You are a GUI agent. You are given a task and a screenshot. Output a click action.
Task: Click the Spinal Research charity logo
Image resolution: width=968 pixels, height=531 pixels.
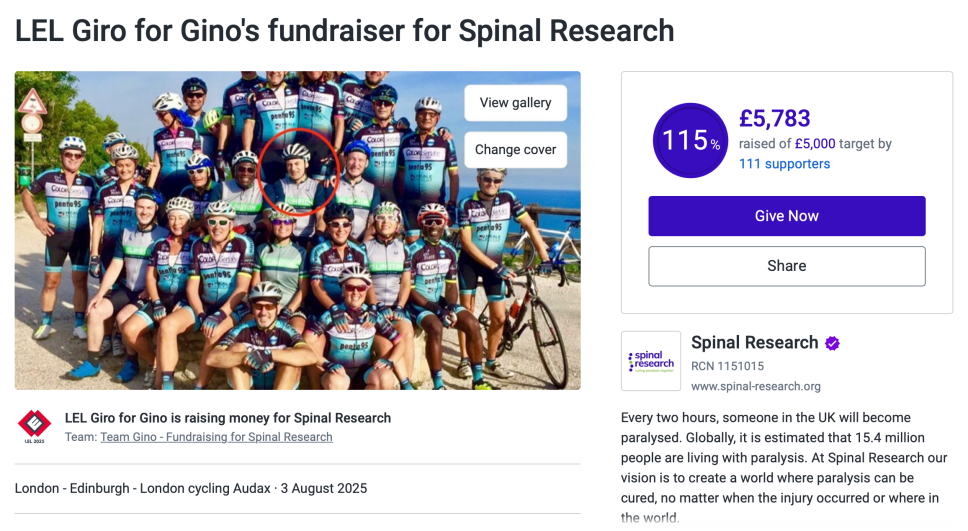click(x=650, y=361)
